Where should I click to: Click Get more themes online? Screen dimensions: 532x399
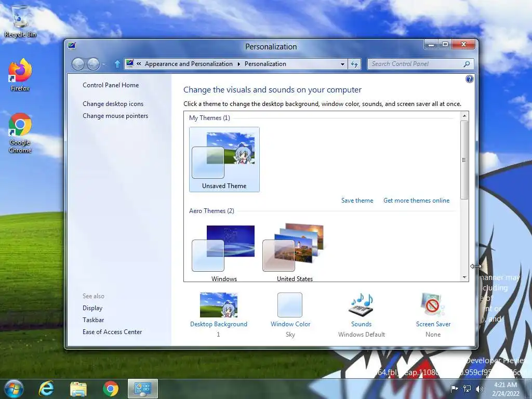pos(416,201)
